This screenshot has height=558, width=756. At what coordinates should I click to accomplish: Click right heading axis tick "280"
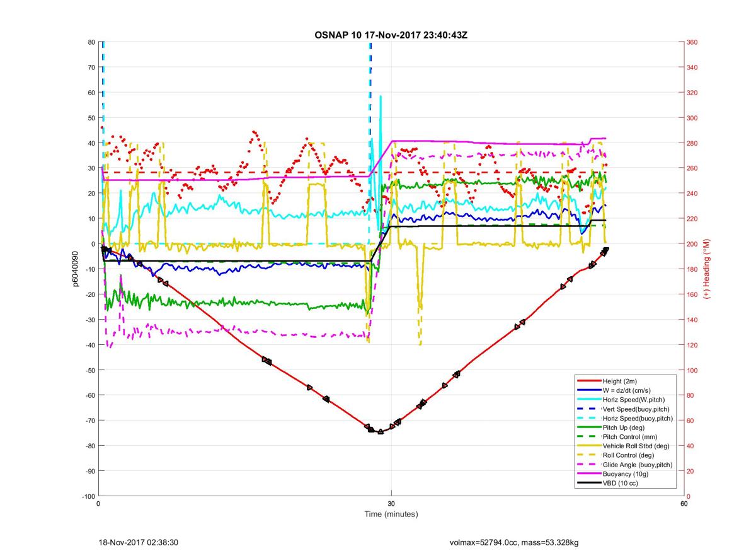(x=692, y=143)
